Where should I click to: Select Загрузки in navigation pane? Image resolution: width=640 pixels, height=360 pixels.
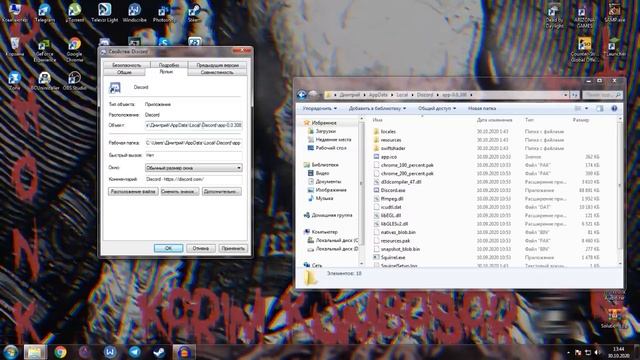325,131
